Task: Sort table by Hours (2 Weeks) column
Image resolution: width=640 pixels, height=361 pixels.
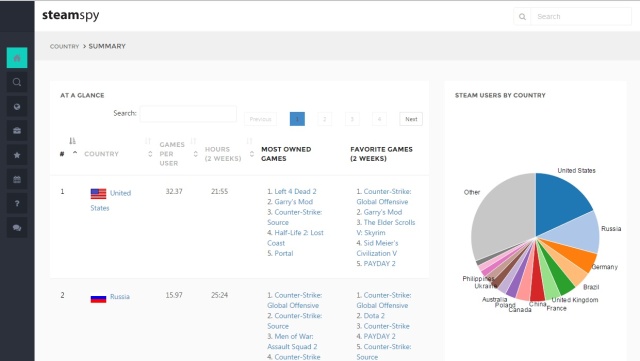Action: (x=223, y=154)
